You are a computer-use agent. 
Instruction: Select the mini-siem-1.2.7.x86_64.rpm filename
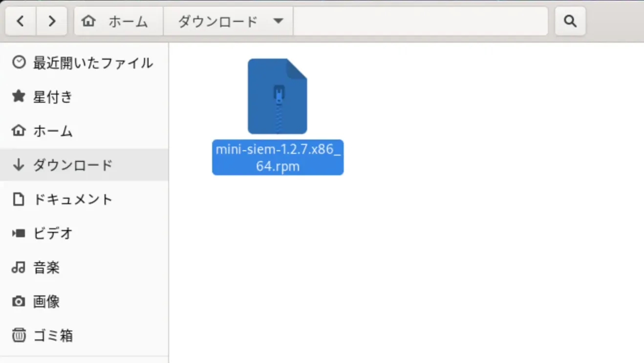[278, 157]
